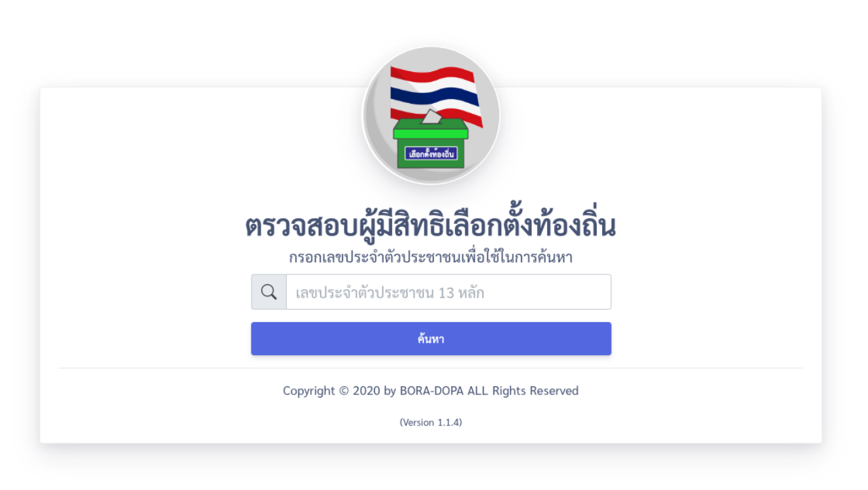Click the placeholder text เลขประจำตัวประชาชน 13 หลัก
The image size is (868, 490).
[x=390, y=293]
